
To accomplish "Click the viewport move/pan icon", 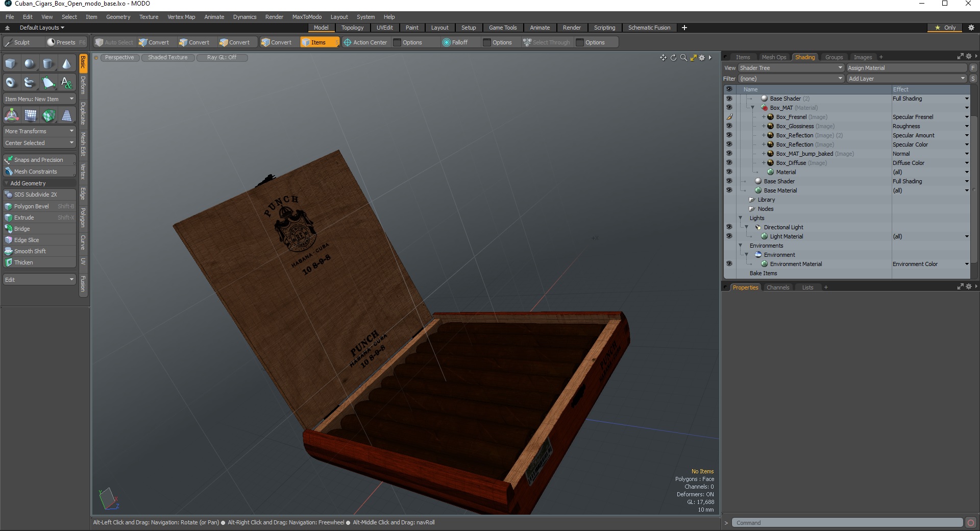I will 663,58.
